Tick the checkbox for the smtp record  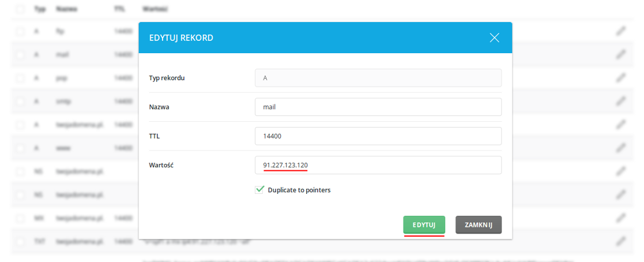20,101
